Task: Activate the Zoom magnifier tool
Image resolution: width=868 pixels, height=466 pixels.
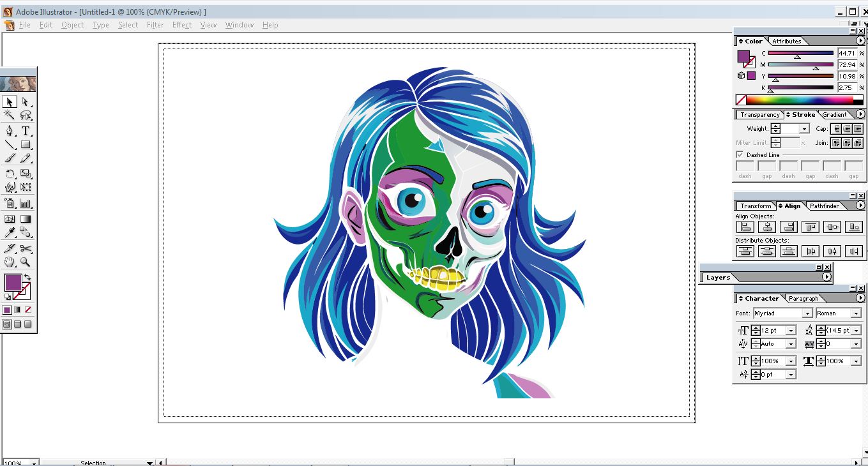Action: [x=26, y=262]
